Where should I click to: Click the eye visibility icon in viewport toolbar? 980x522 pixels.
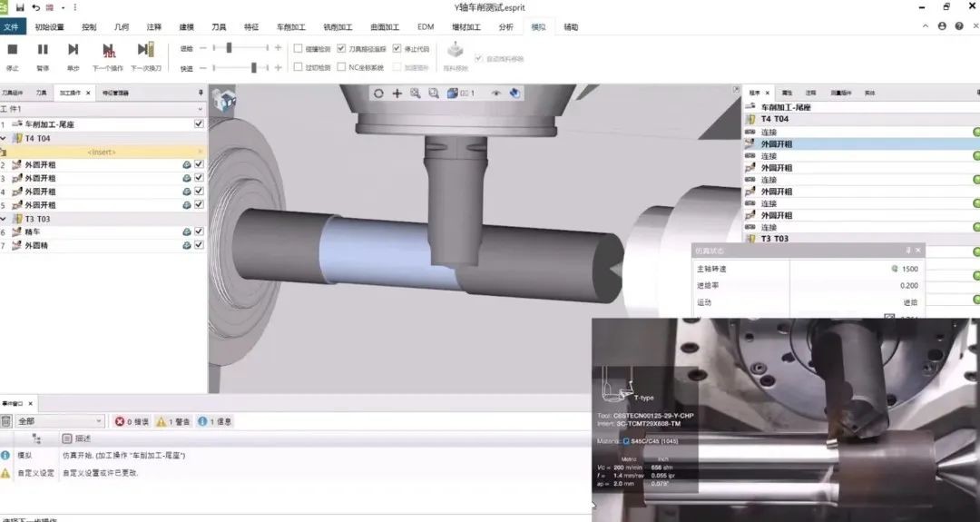pos(496,93)
